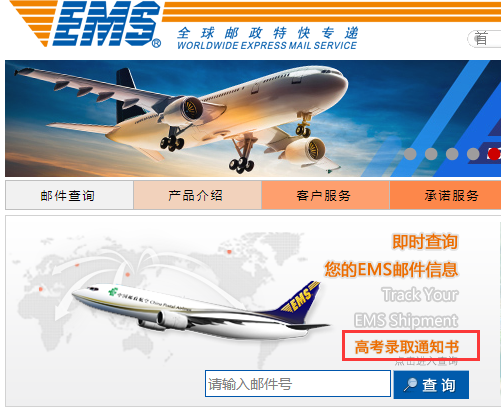Open the 承诺服务 tab
The image size is (501, 411).
point(446,195)
